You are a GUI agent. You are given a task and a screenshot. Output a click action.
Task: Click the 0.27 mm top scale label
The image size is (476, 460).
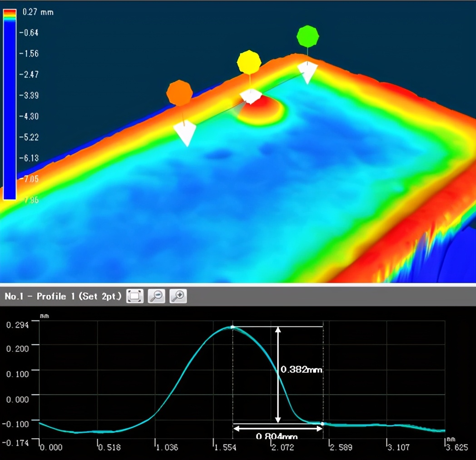point(37,12)
